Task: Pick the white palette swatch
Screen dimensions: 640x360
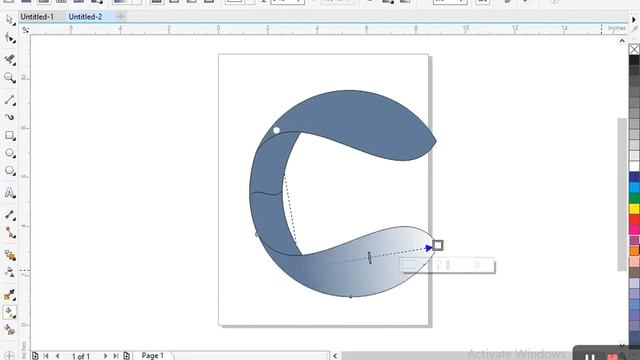Action: click(x=634, y=166)
